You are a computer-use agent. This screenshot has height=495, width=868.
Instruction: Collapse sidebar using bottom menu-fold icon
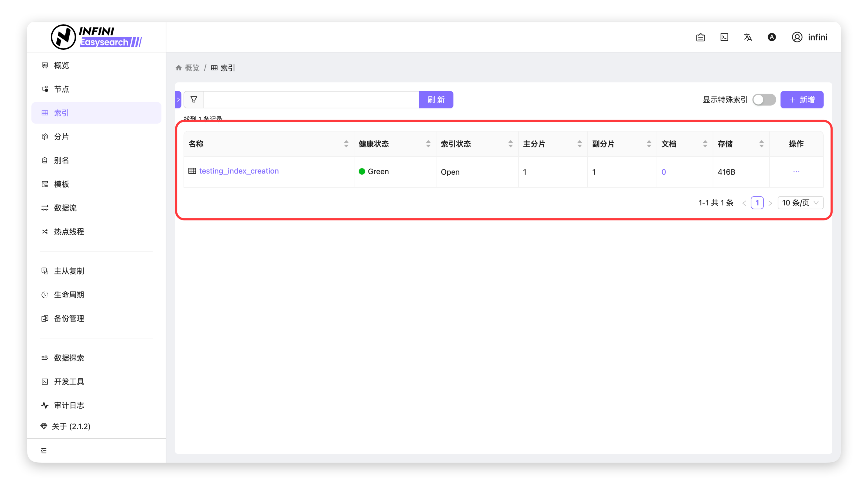pyautogui.click(x=44, y=450)
